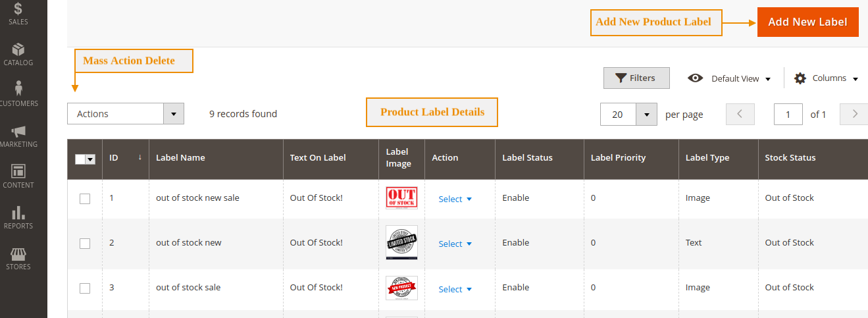Tick the checkbox for label ID 3
This screenshot has width=868, height=318.
pyautogui.click(x=85, y=288)
